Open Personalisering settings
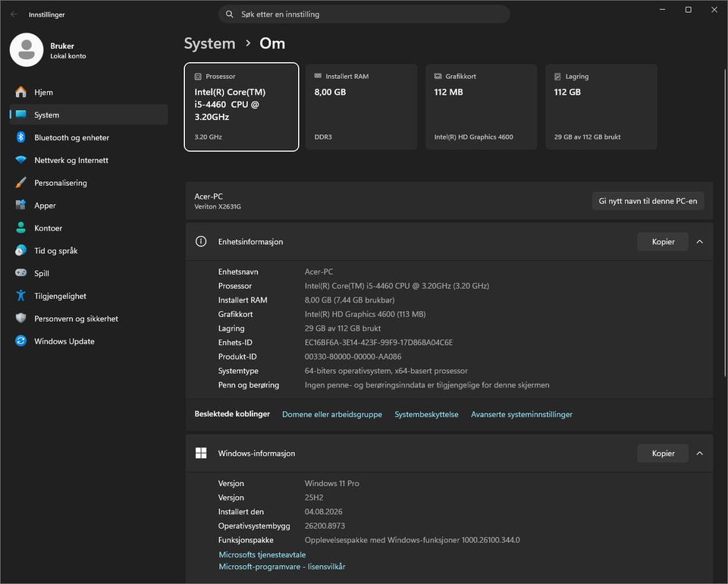The width and height of the screenshot is (728, 584). point(89,183)
